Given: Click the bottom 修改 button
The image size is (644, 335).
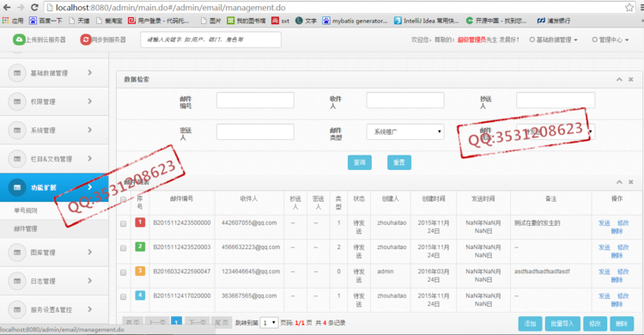Looking at the screenshot, I should tap(595, 324).
